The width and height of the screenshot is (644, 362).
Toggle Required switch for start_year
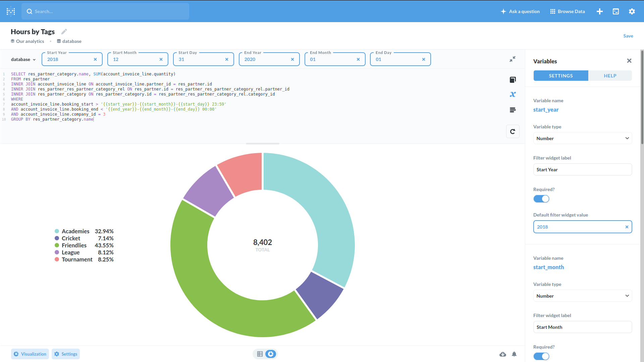click(541, 199)
